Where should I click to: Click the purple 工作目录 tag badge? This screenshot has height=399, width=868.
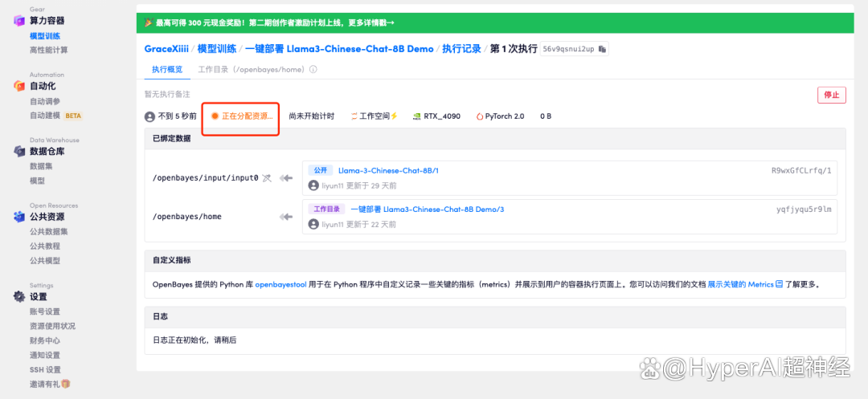(x=326, y=210)
